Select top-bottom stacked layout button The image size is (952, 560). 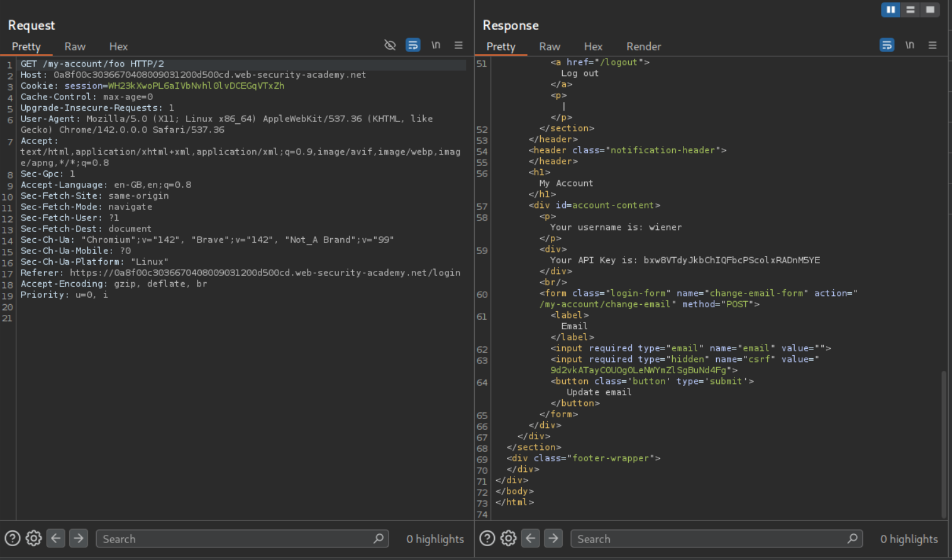910,10
